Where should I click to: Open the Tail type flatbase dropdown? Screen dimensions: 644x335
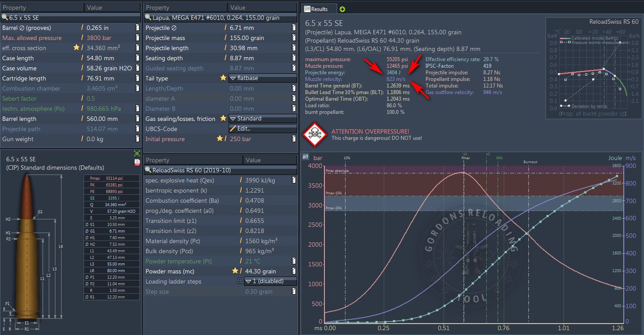pos(263,78)
